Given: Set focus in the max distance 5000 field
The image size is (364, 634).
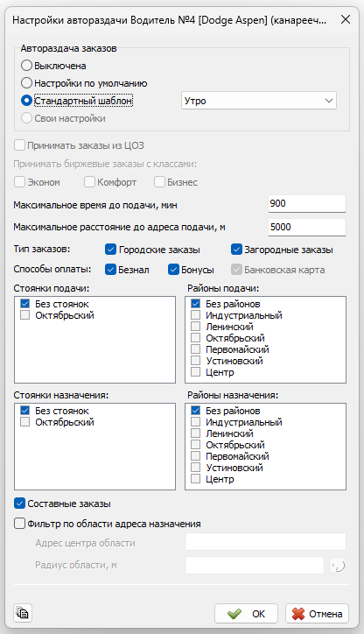Looking at the screenshot, I should point(307,227).
